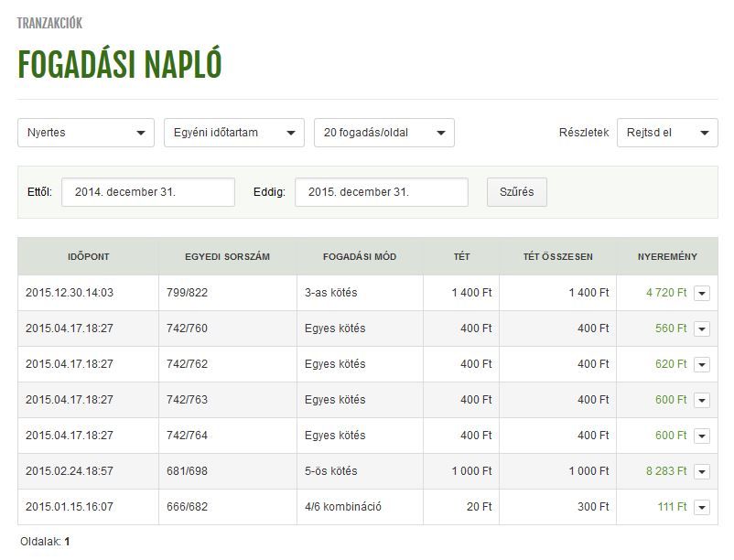The width and height of the screenshot is (734, 560).
Task: Open the Egyéni időtartam period dropdown
Action: coord(233,133)
